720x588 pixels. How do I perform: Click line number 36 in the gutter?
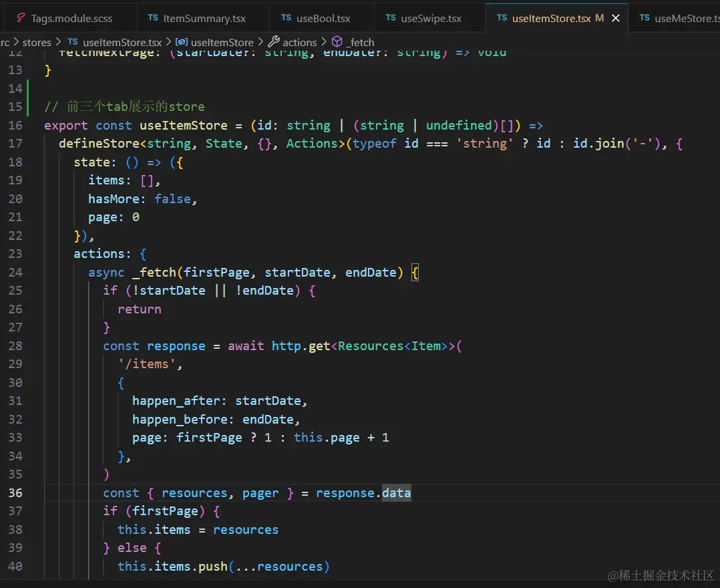15,493
